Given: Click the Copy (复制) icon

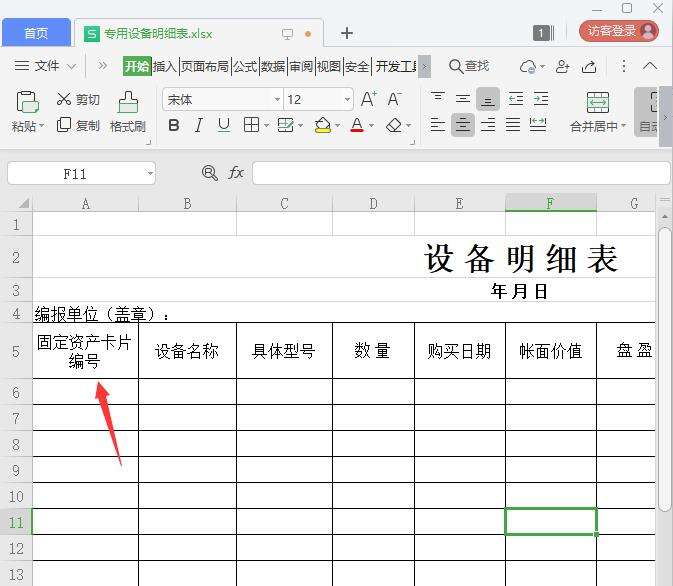Looking at the screenshot, I should pos(64,125).
